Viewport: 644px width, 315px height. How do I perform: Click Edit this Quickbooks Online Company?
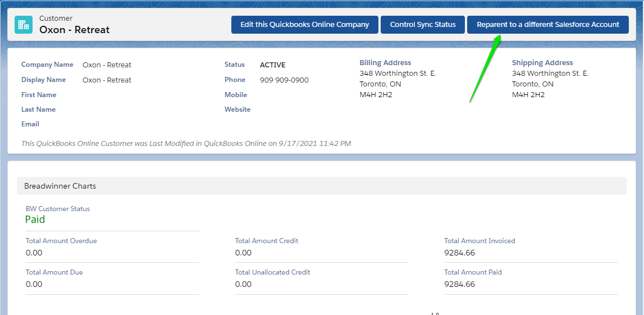point(305,25)
